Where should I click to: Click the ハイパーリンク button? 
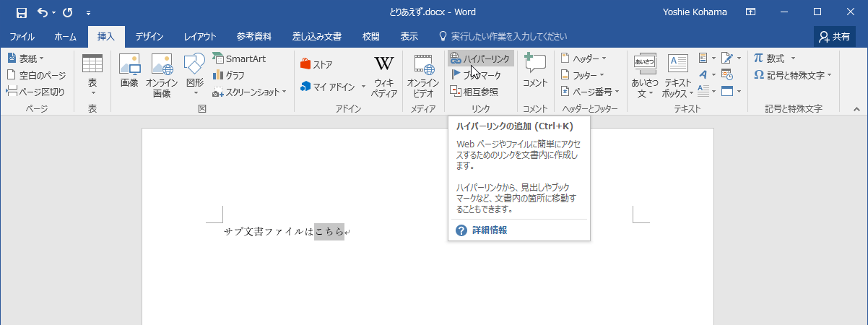480,58
